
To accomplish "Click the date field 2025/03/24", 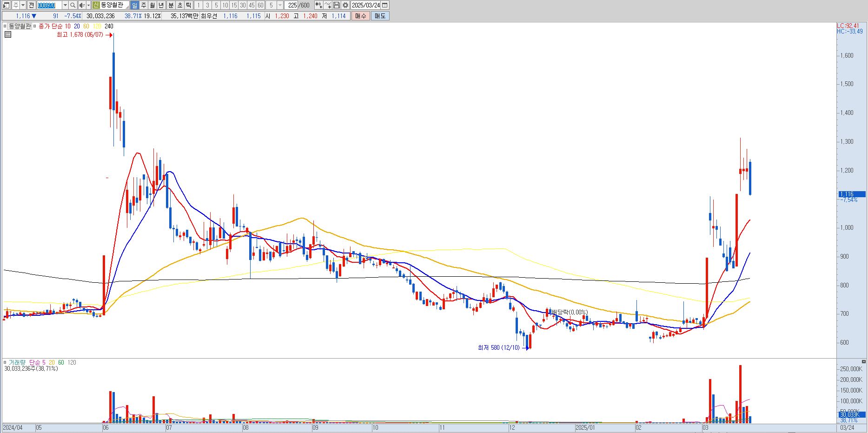I will (366, 5).
